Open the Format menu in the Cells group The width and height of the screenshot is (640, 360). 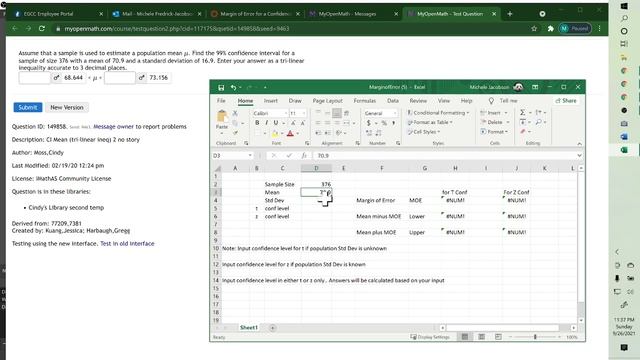[x=494, y=132]
